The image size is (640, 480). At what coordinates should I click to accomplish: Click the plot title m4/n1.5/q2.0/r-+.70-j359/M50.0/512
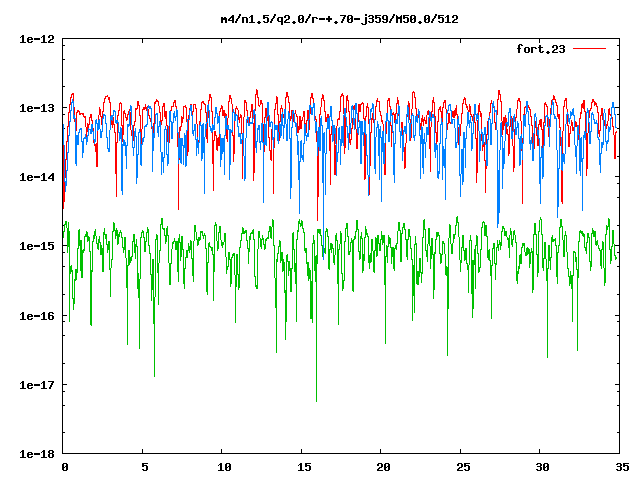point(340,19)
